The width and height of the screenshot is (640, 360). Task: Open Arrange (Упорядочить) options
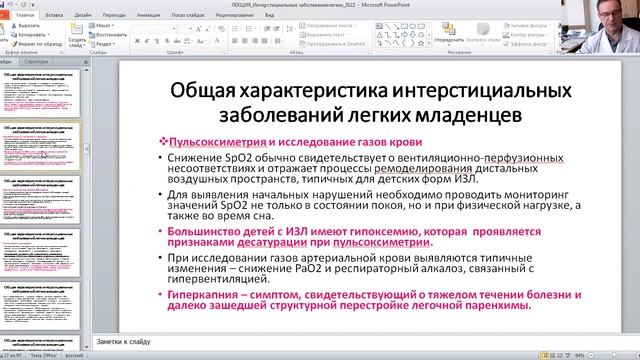point(449,33)
